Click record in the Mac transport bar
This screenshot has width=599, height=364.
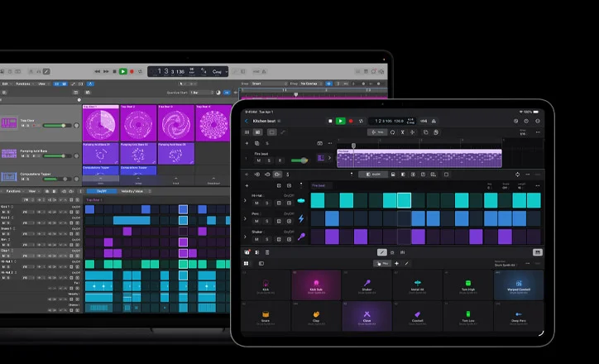[x=132, y=71]
